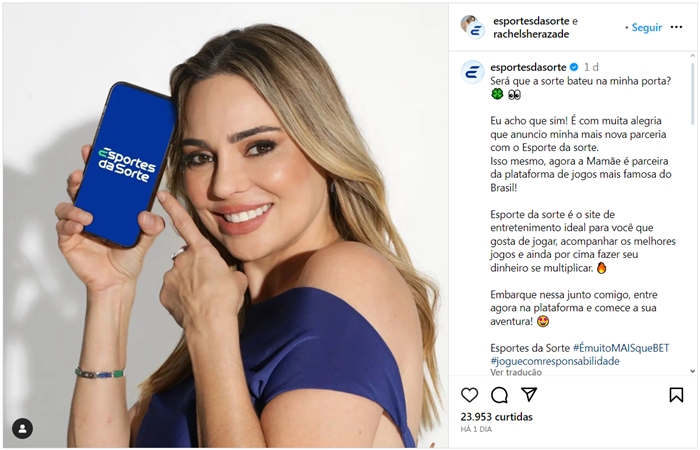Open comments with the speech bubble icon

[x=499, y=395]
